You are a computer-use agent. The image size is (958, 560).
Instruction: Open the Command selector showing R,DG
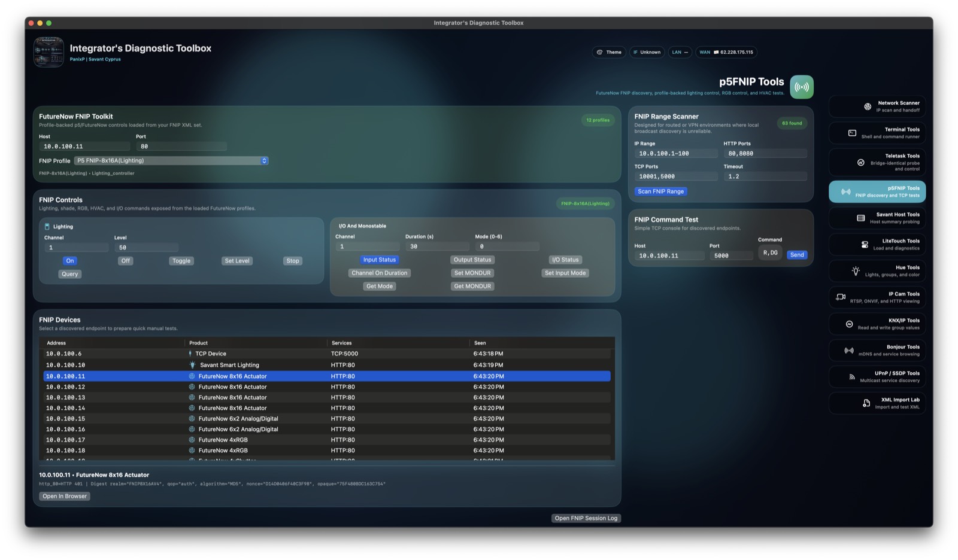pyautogui.click(x=770, y=252)
